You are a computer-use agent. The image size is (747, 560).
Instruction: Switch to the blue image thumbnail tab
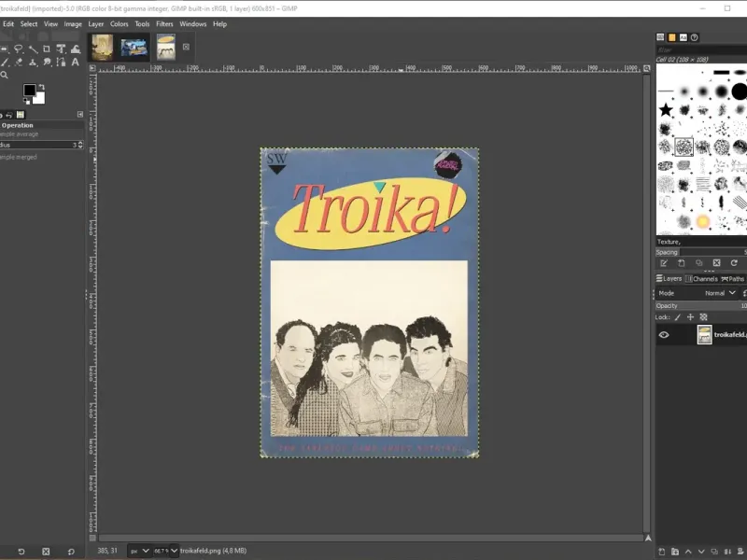pyautogui.click(x=134, y=47)
